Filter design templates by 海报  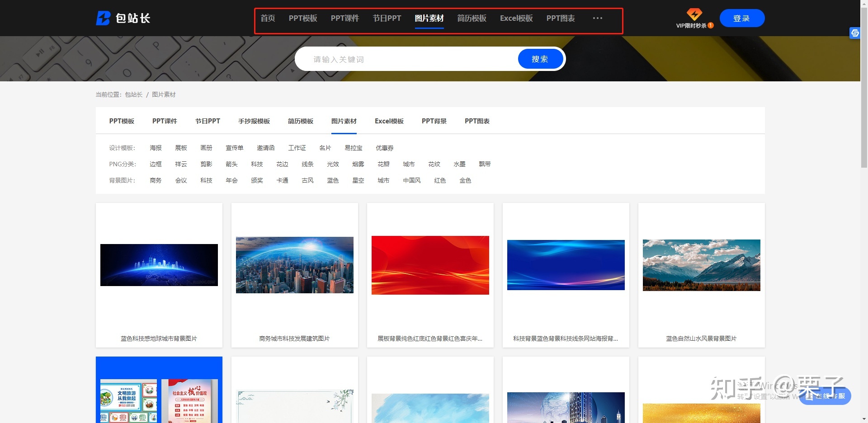tap(156, 148)
